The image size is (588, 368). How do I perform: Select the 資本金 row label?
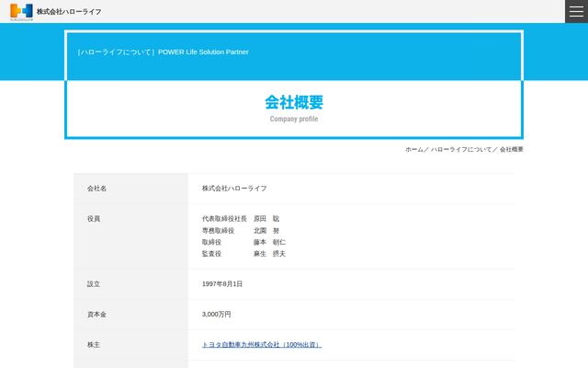[x=96, y=315]
